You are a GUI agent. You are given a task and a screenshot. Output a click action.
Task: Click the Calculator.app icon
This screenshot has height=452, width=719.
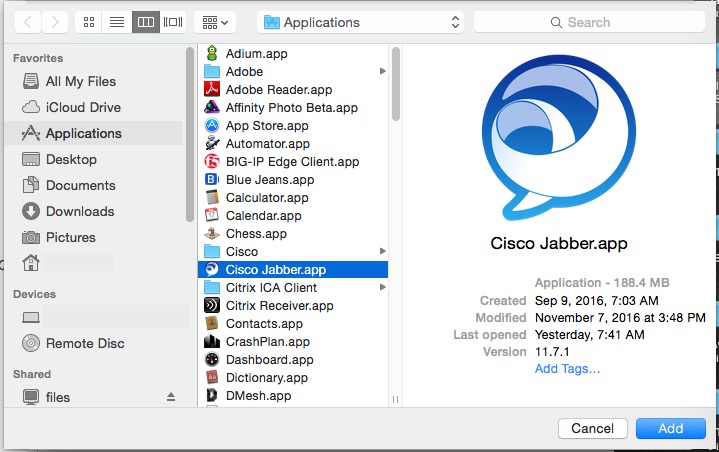(211, 197)
